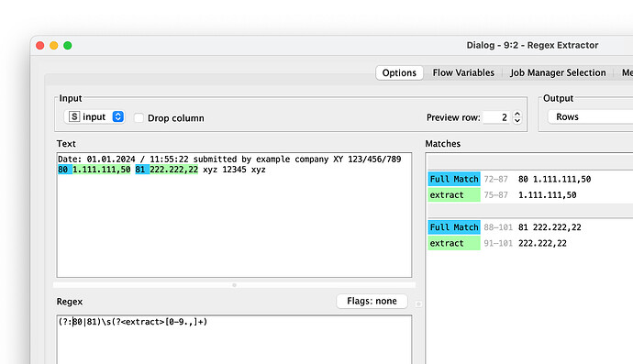The height and width of the screenshot is (364, 633).
Task: Minimize the dialog with the yellow button
Action: pyautogui.click(x=54, y=45)
